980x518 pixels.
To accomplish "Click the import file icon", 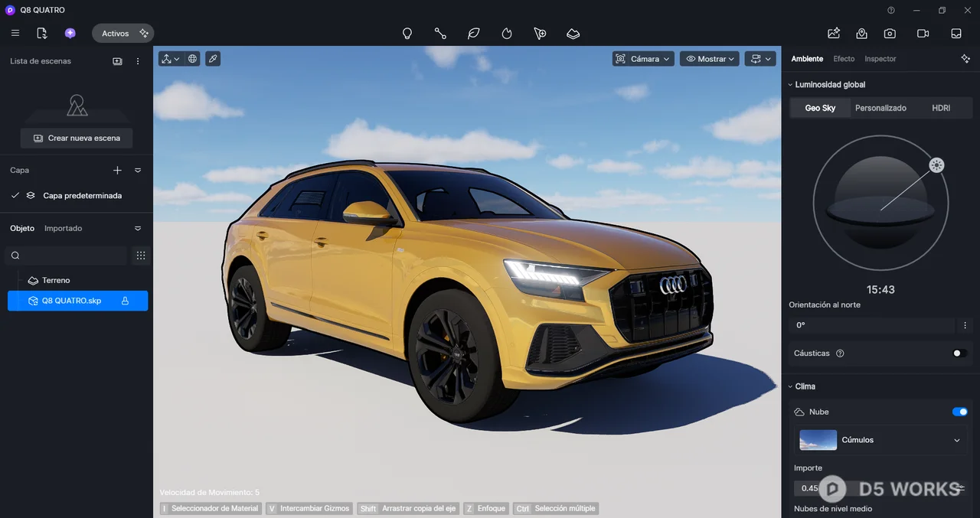I will point(42,34).
